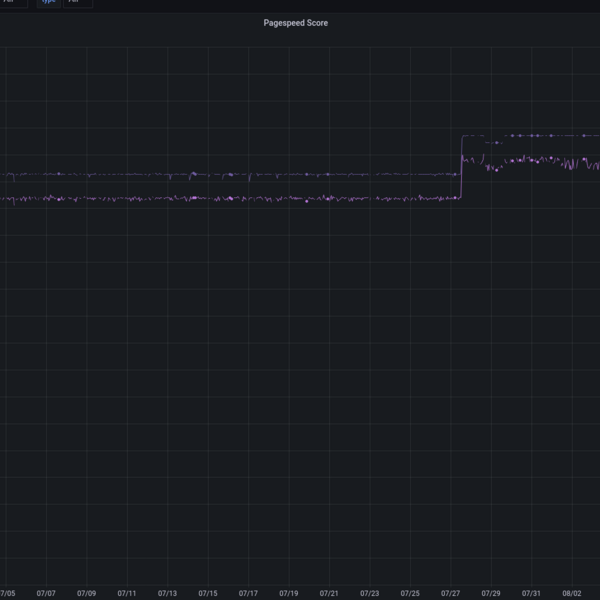
Task: Click the 07/17 x-axis date label
Action: click(x=248, y=593)
